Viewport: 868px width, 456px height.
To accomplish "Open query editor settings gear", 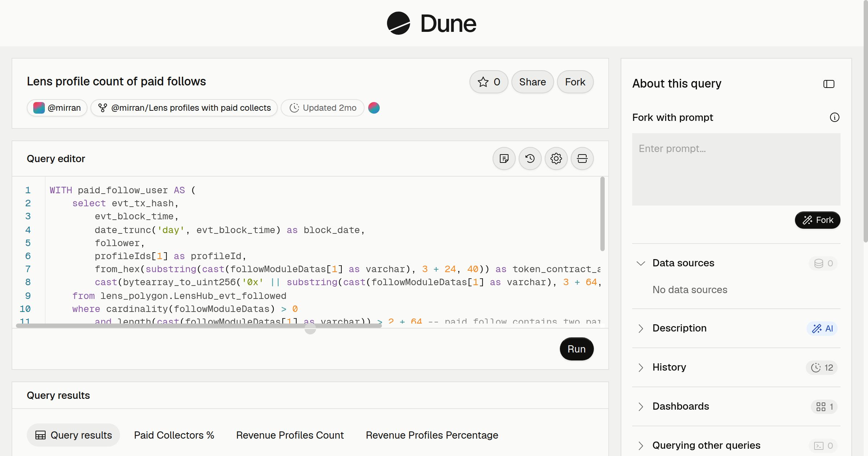I will (x=556, y=159).
